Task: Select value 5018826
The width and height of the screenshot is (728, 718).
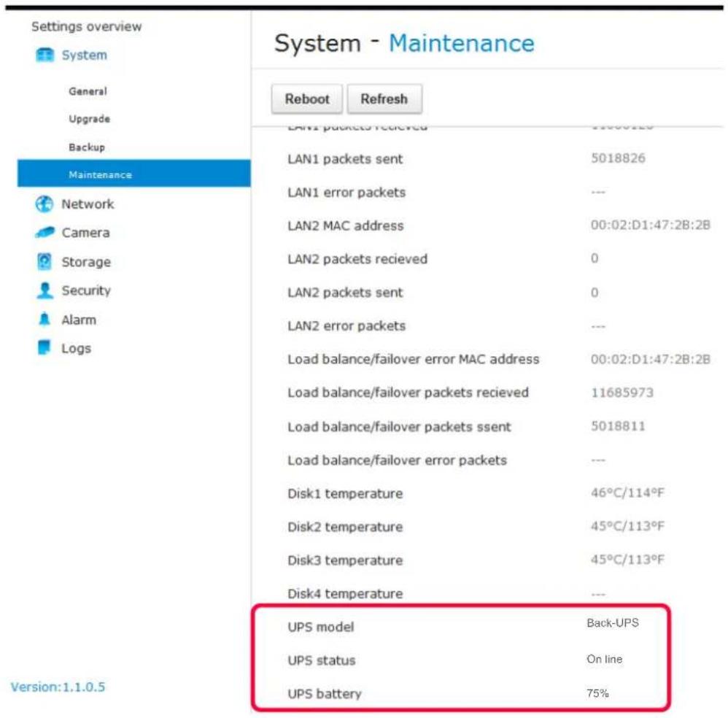Action: pyautogui.click(x=618, y=158)
